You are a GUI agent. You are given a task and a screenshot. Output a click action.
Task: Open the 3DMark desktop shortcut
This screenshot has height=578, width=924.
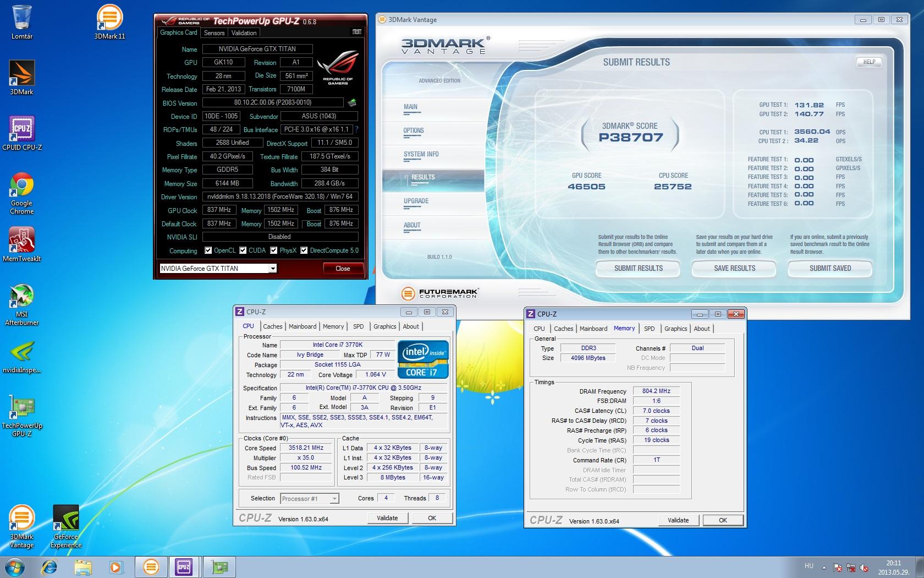pos(22,78)
